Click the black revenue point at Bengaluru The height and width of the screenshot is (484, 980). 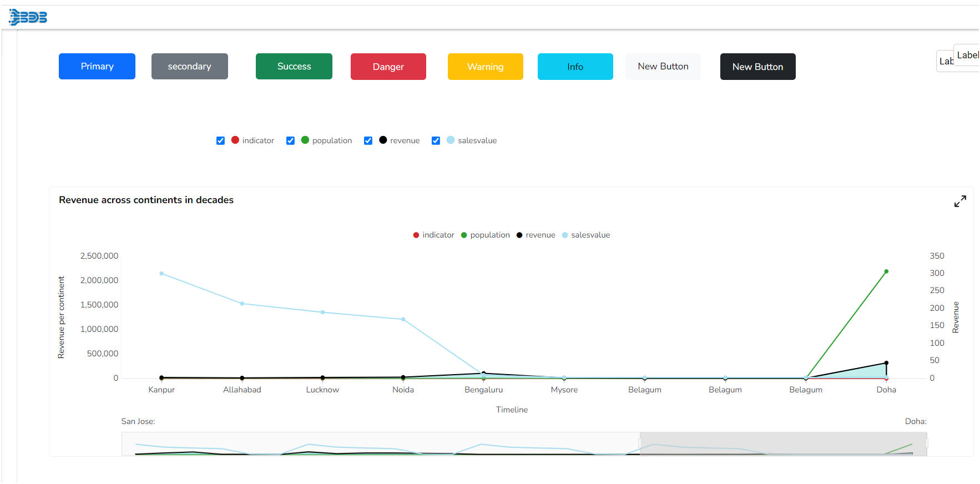tap(484, 374)
